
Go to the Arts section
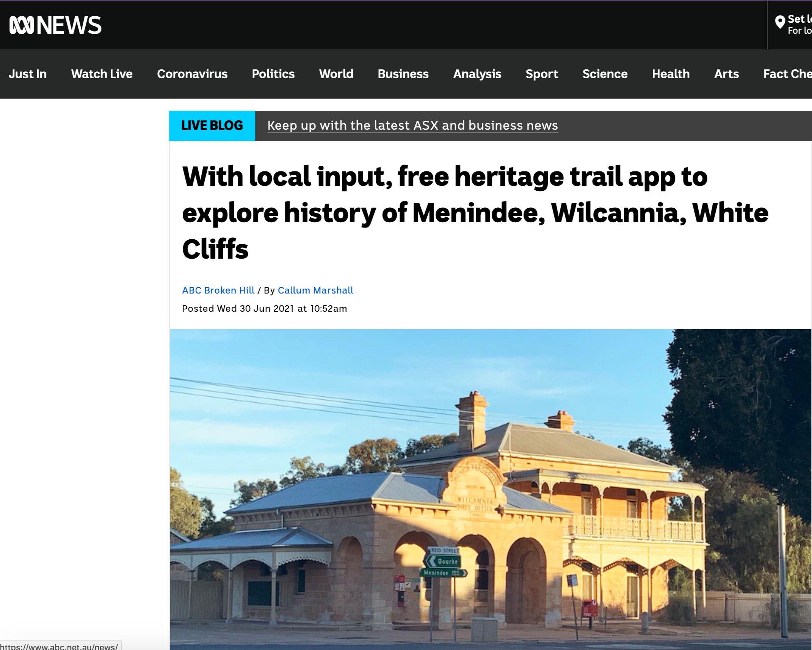click(727, 74)
